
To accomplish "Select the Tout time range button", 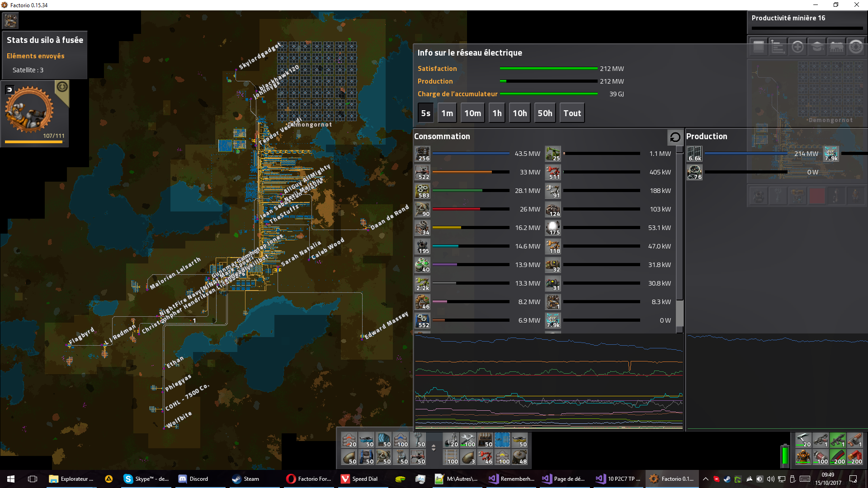I will (x=572, y=113).
